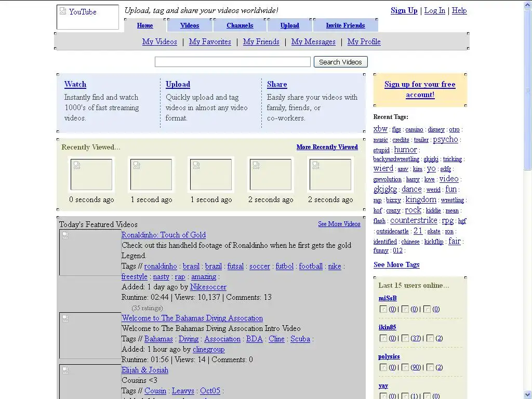
Task: Go to My Favorites
Action: pyautogui.click(x=210, y=42)
